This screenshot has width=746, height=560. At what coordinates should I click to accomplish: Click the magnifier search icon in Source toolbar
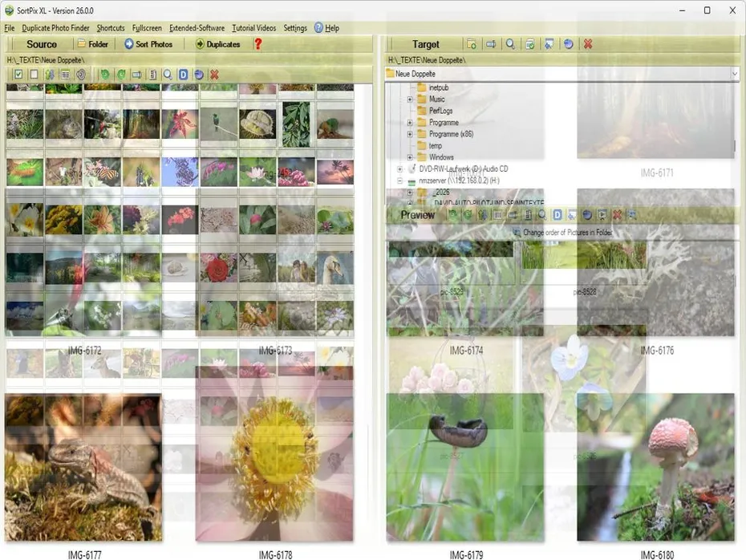(168, 75)
